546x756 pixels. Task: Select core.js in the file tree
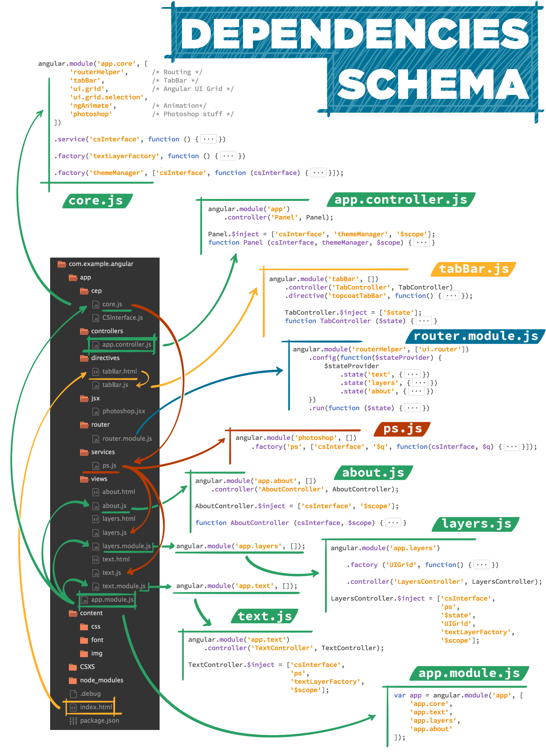click(x=112, y=304)
